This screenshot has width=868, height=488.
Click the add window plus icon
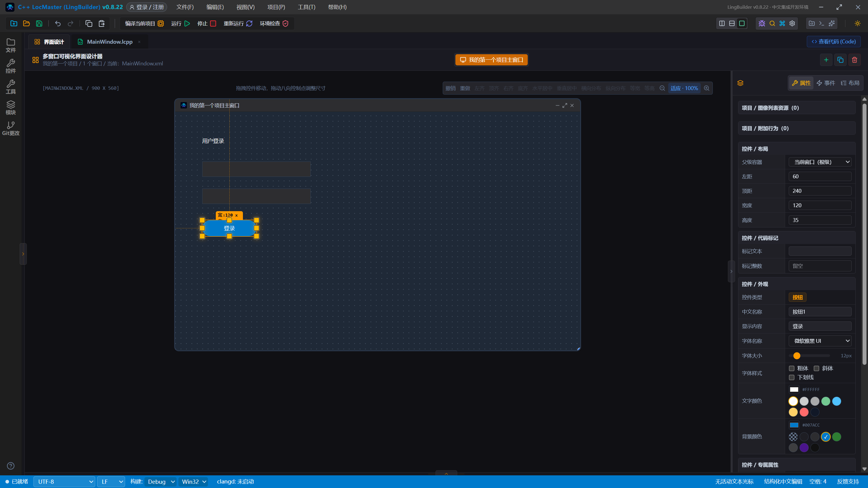coord(826,60)
